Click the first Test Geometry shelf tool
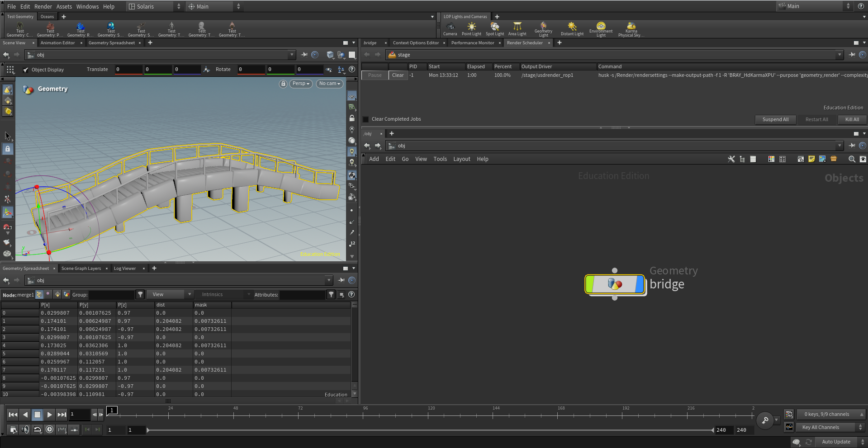 point(20,29)
